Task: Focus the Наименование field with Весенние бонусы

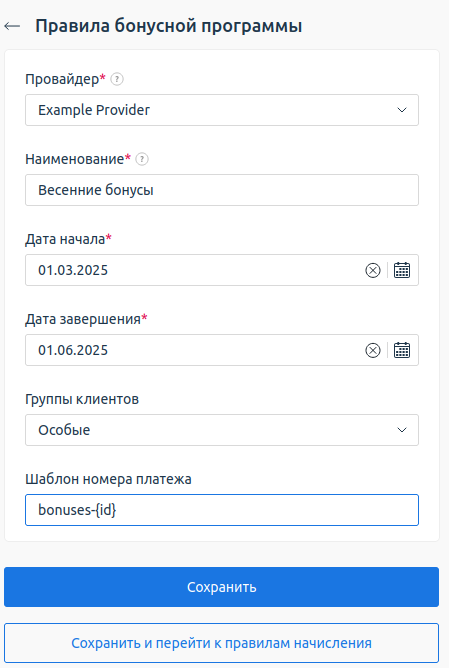Action: click(222, 190)
